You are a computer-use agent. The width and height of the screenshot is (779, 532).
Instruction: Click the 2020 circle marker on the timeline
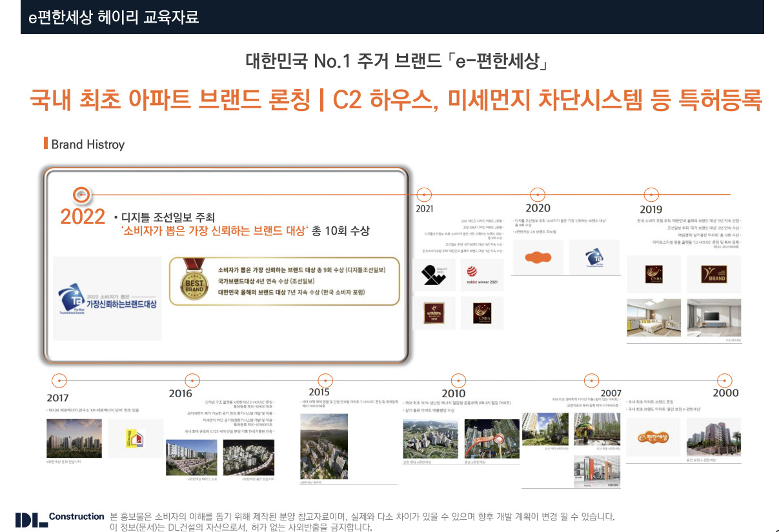[538, 193]
